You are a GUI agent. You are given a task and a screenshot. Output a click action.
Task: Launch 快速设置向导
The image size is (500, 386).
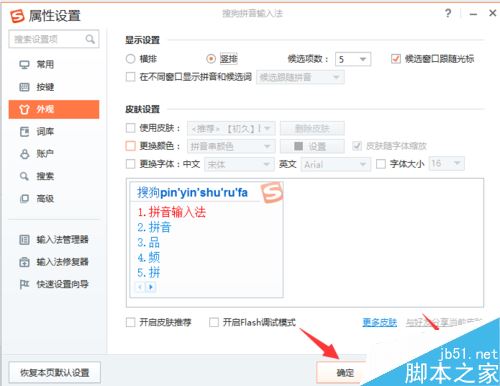tap(54, 284)
